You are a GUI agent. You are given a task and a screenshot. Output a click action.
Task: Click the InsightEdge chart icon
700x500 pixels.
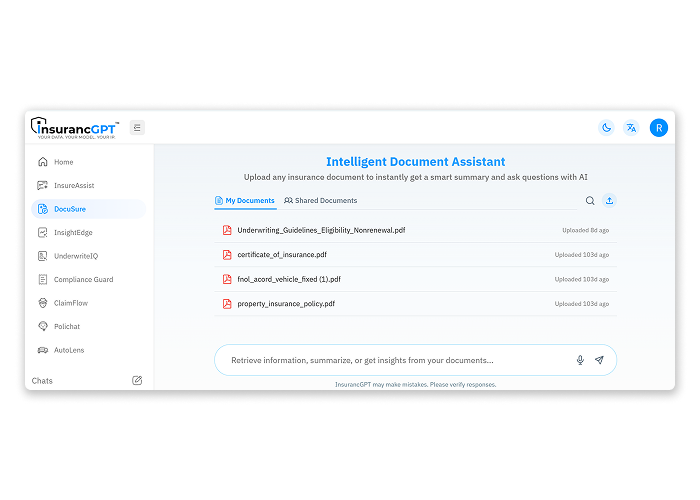(43, 232)
